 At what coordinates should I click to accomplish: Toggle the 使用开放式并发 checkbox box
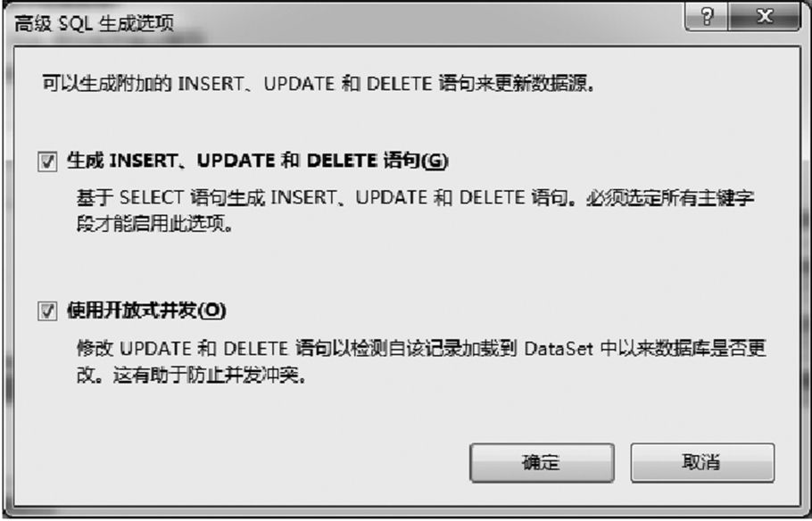47,311
